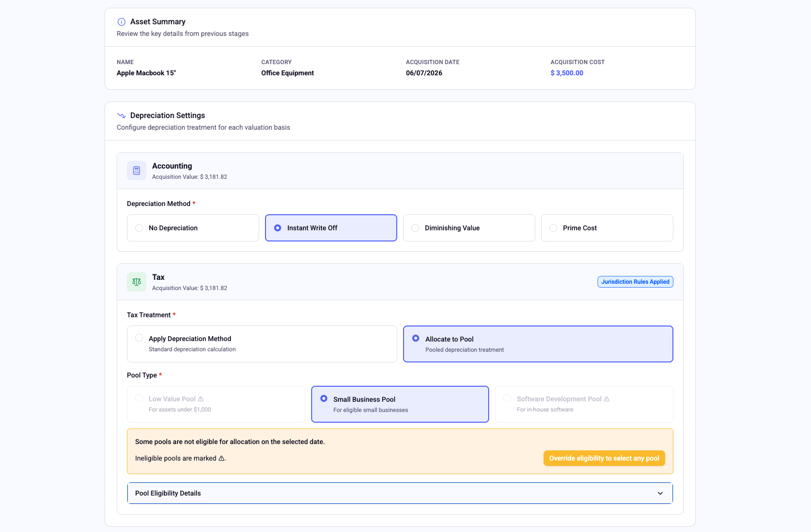811x532 pixels.
Task: Click warning triangle beside Software Development Pool
Action: [x=606, y=399]
